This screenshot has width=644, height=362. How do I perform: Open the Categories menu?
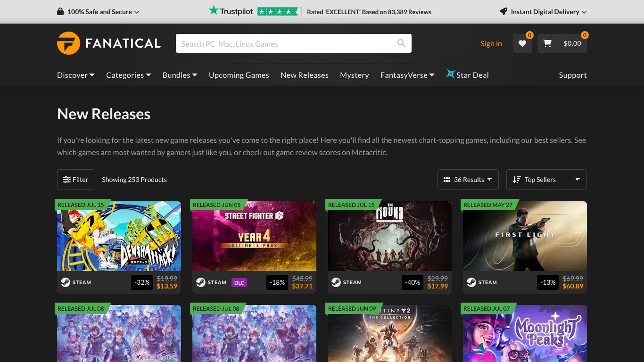[x=129, y=75]
